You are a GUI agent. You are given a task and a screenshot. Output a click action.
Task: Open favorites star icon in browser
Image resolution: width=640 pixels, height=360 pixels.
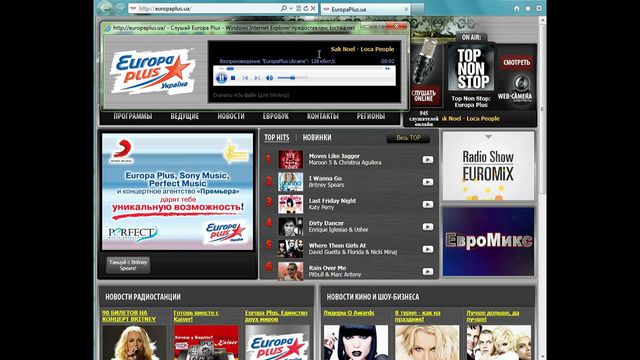pyautogui.click(x=528, y=8)
